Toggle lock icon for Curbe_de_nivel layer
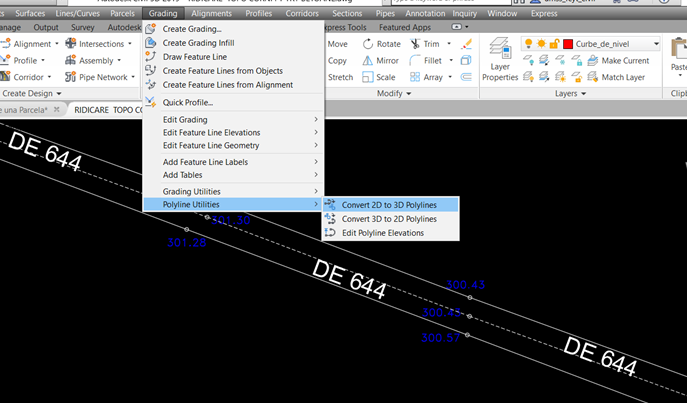Screen dimensions: 687x403 [554, 43]
